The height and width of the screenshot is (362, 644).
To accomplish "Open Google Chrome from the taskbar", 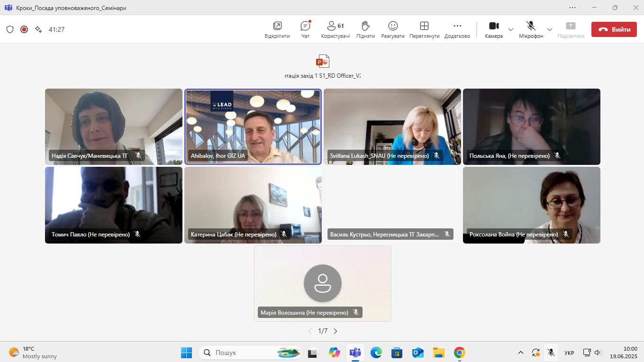I will pyautogui.click(x=459, y=353).
